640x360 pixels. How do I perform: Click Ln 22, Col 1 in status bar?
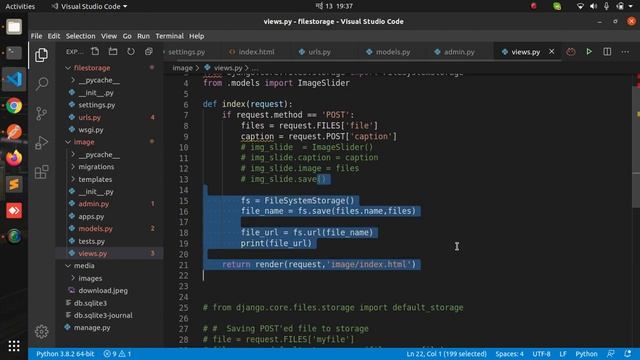coord(446,354)
